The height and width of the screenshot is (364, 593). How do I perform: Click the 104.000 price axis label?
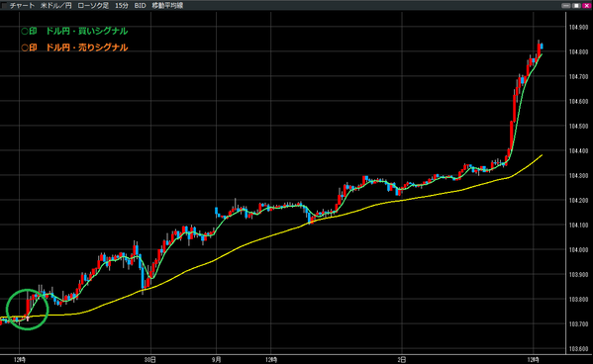(578, 250)
